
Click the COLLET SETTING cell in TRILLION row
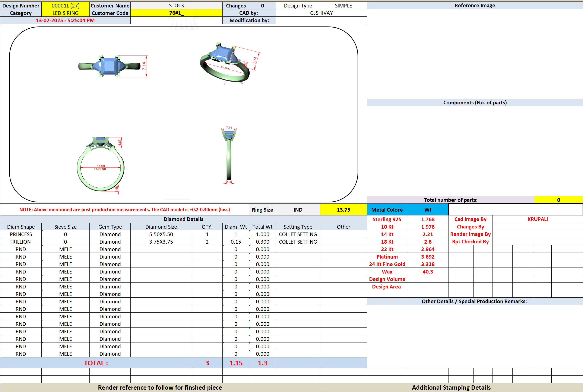pos(298,242)
